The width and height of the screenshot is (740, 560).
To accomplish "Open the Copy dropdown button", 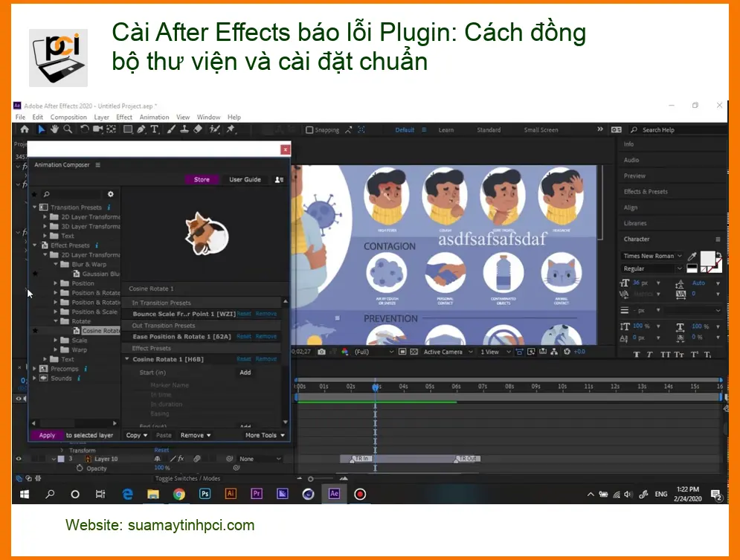I will [136, 435].
